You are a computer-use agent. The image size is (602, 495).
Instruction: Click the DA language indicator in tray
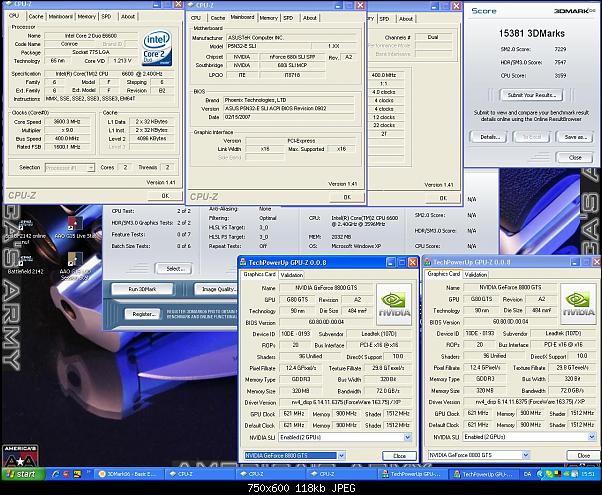pyautogui.click(x=527, y=474)
